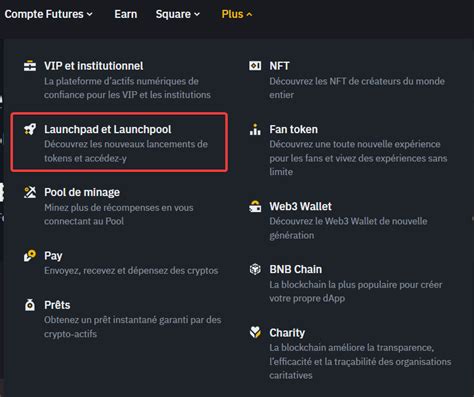Image resolution: width=474 pixels, height=397 pixels.
Task: Click the Fan token podium icon
Action: tap(255, 129)
